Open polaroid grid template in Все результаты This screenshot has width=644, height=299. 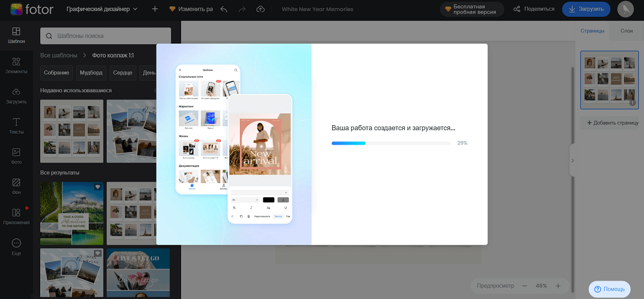(x=131, y=213)
